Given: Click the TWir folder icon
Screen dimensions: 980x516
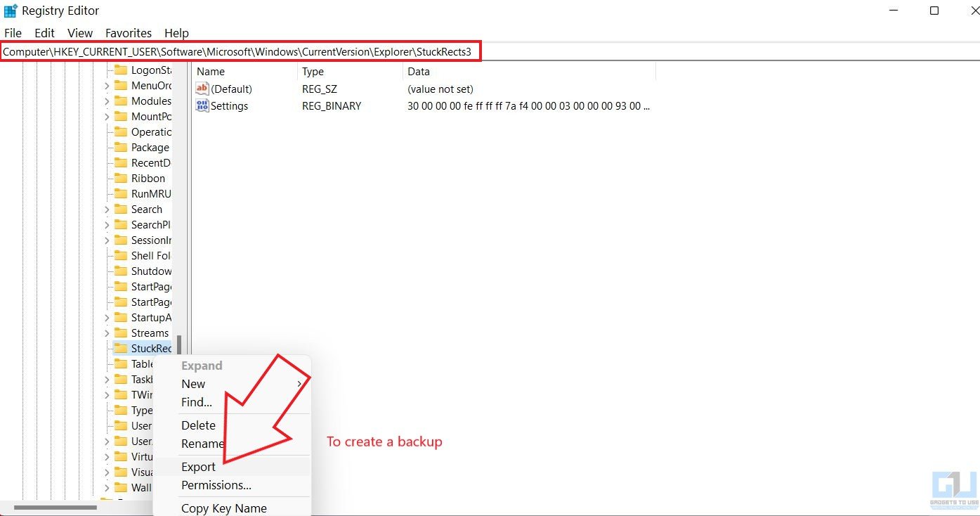Looking at the screenshot, I should [x=121, y=395].
